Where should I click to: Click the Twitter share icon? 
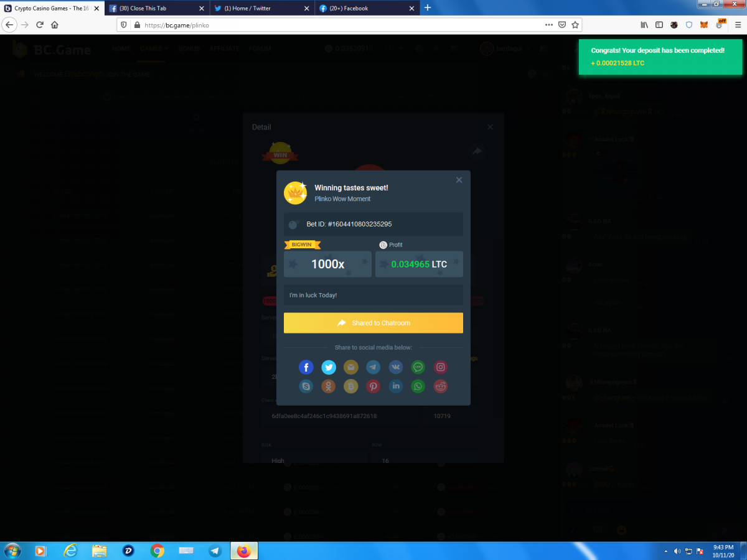(329, 368)
